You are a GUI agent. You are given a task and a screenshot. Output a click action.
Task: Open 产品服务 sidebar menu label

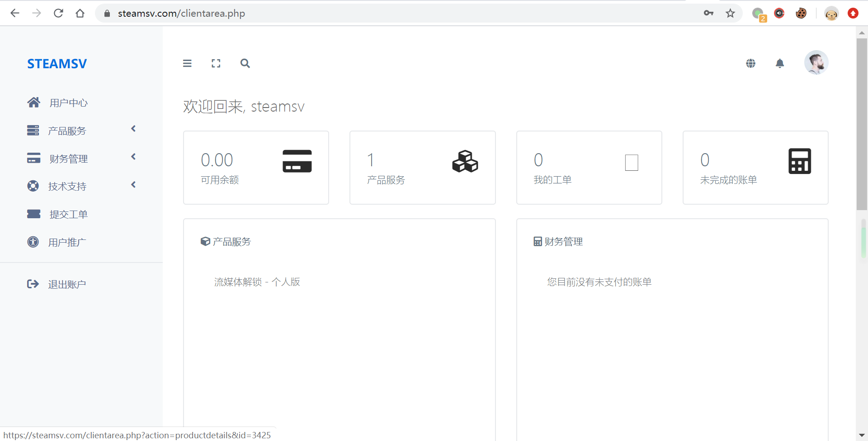tap(67, 131)
